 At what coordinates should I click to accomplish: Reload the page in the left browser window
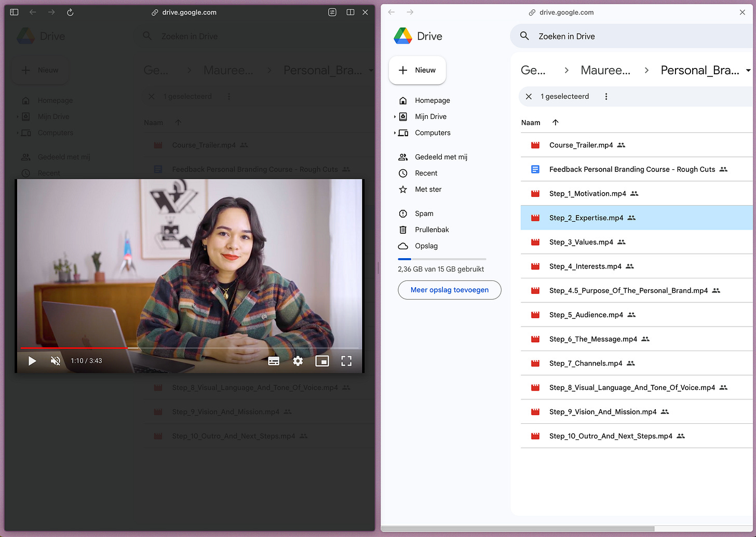point(70,12)
